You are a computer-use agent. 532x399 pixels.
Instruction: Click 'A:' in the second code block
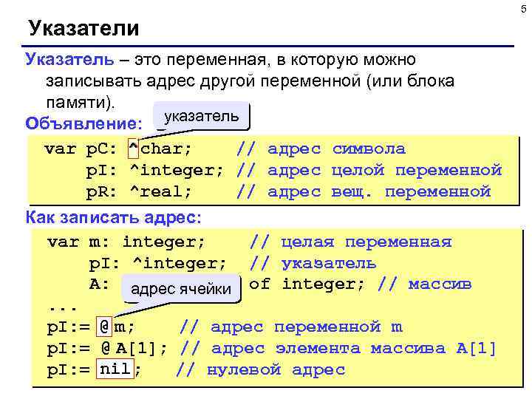[x=99, y=284]
